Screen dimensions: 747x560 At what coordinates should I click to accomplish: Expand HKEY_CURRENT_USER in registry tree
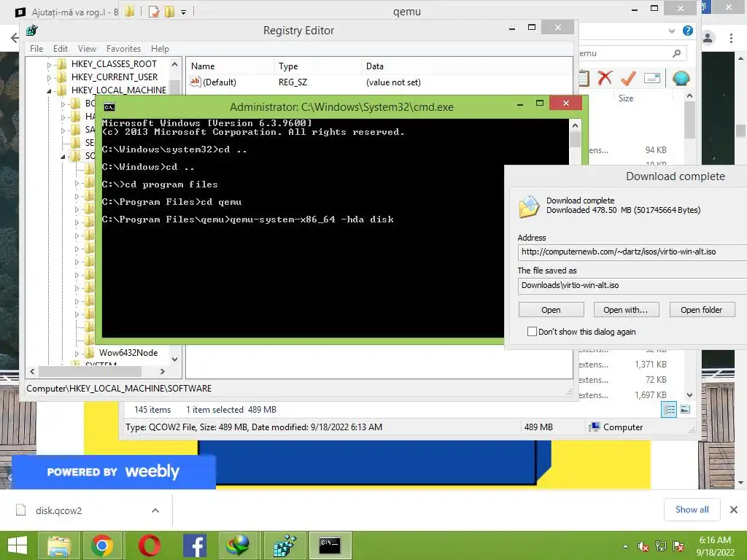[x=49, y=77]
